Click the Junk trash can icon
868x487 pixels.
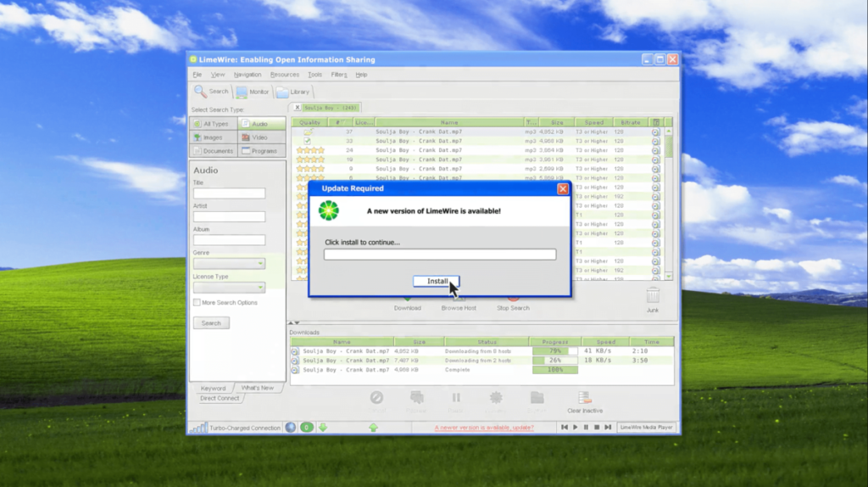pyautogui.click(x=653, y=295)
